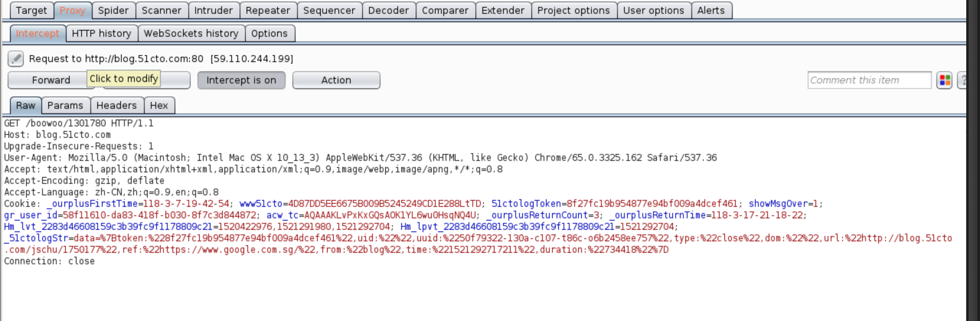Click the help question mark icon
980x321 pixels.
pyautogui.click(x=962, y=80)
